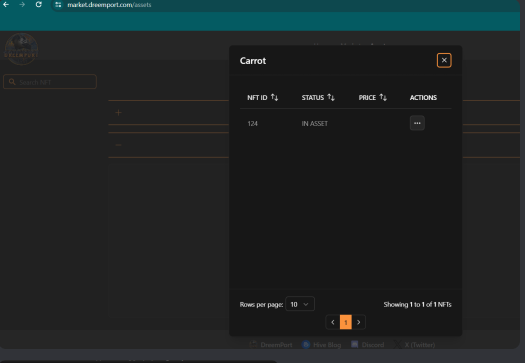This screenshot has width=525, height=363.
Task: Click the address bar URL
Action: 109,5
